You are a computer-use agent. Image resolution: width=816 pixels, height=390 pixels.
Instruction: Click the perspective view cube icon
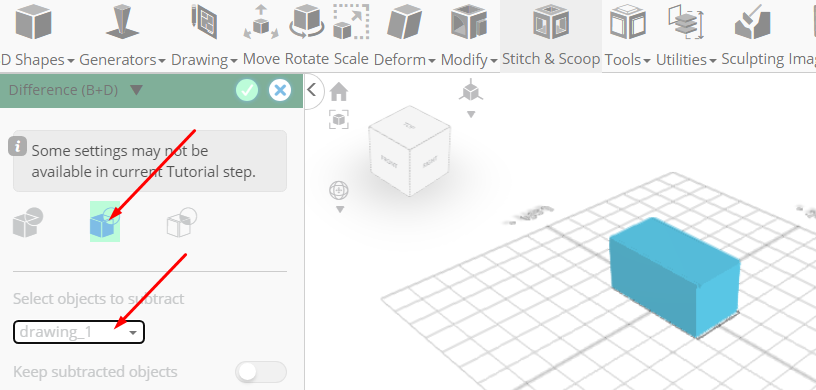click(470, 91)
